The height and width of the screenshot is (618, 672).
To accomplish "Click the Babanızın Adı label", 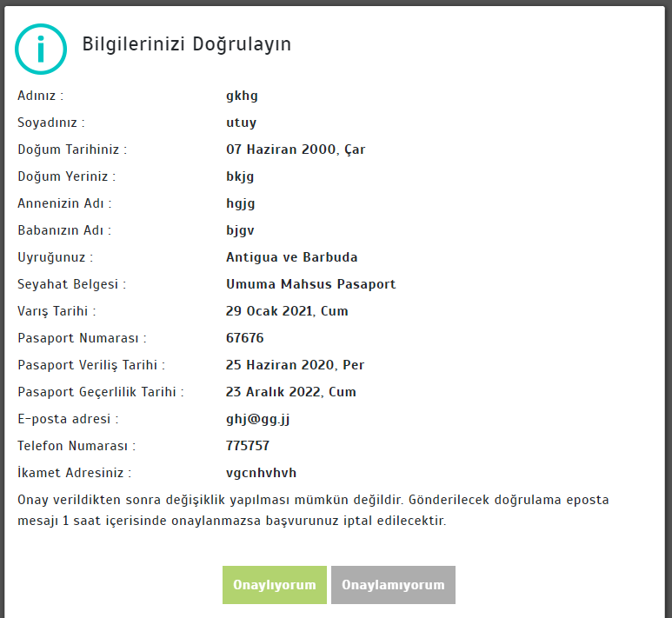I will click(x=64, y=230).
